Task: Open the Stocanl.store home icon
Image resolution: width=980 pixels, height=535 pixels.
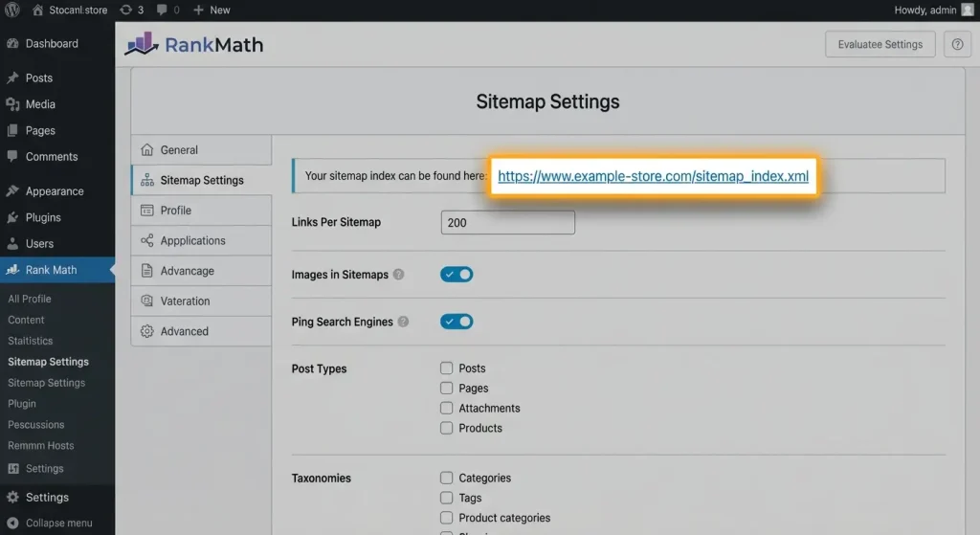Action: (x=37, y=10)
